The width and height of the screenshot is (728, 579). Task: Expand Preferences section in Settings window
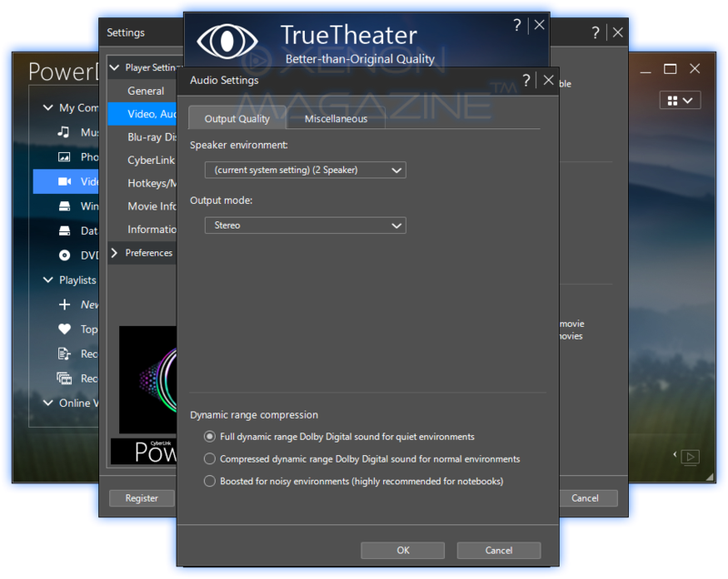click(x=115, y=253)
